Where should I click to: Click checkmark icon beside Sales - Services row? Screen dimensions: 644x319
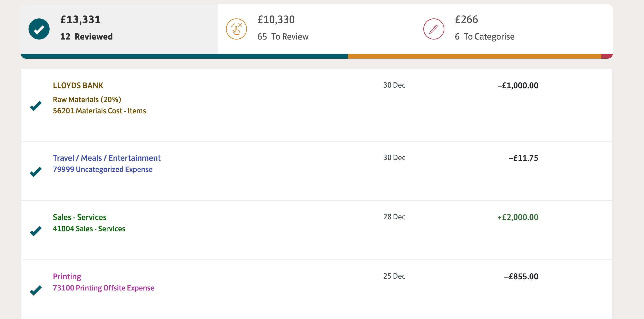pyautogui.click(x=36, y=231)
